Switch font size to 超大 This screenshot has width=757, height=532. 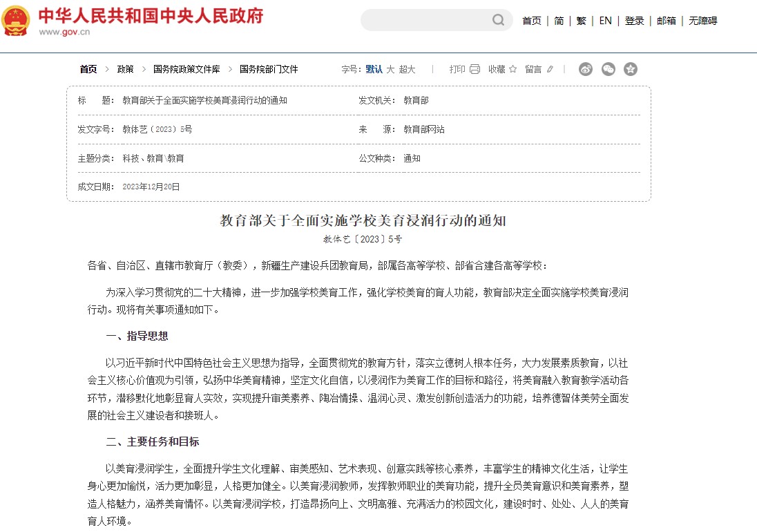point(408,69)
